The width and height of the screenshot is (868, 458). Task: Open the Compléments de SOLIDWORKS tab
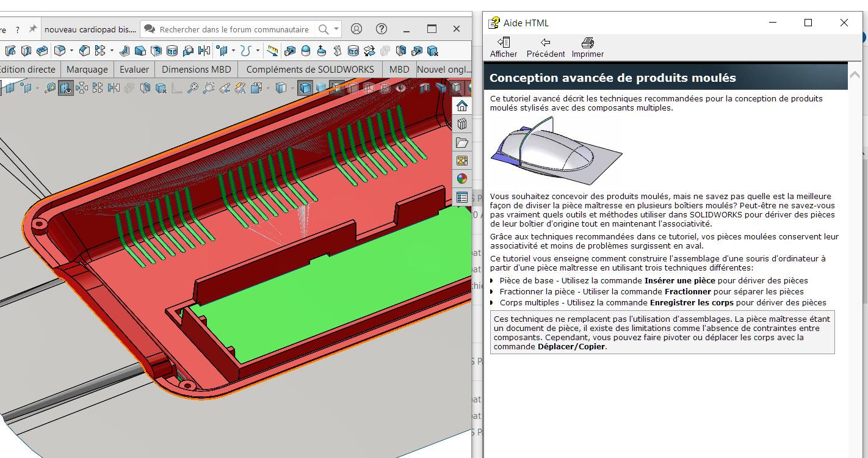pyautogui.click(x=310, y=69)
